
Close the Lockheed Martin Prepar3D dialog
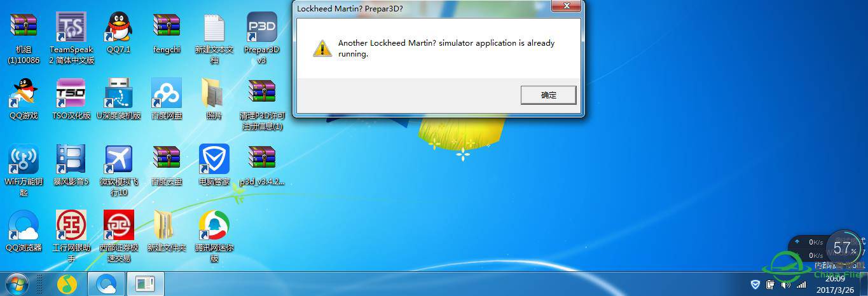pyautogui.click(x=565, y=7)
